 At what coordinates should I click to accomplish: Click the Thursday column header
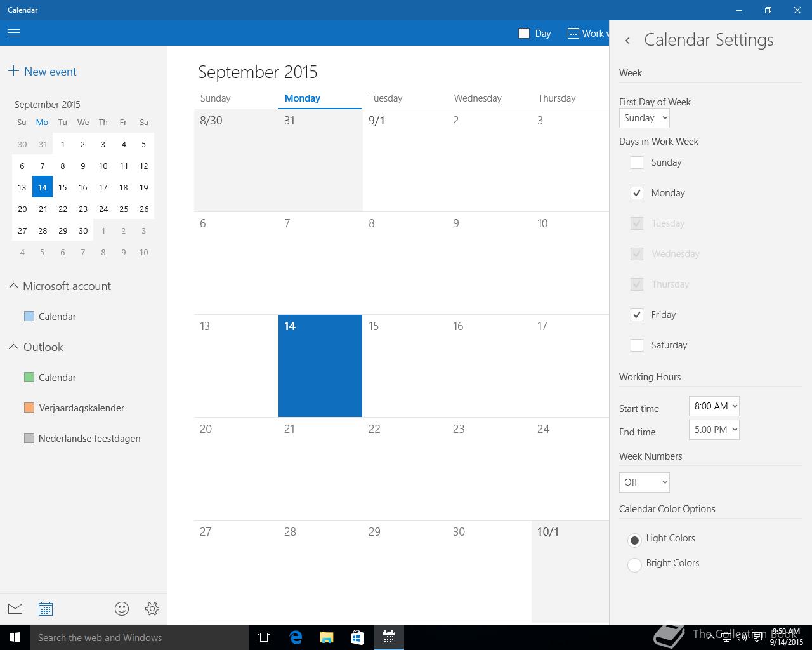[x=557, y=98]
